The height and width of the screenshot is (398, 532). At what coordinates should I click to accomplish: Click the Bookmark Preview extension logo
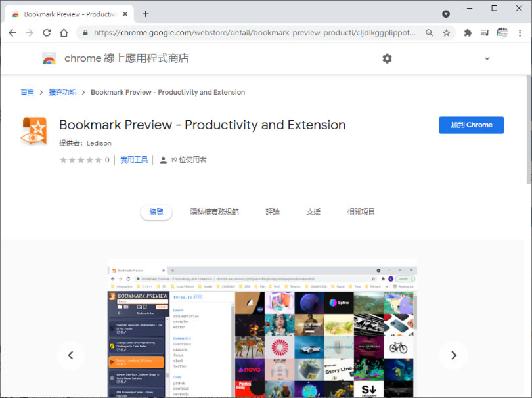click(x=33, y=131)
